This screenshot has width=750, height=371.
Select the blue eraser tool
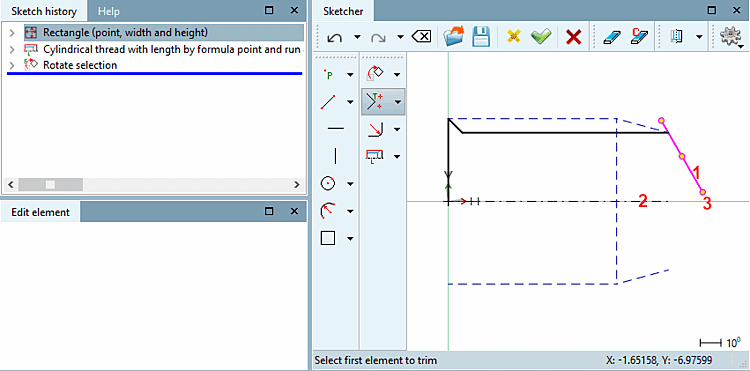tap(612, 37)
